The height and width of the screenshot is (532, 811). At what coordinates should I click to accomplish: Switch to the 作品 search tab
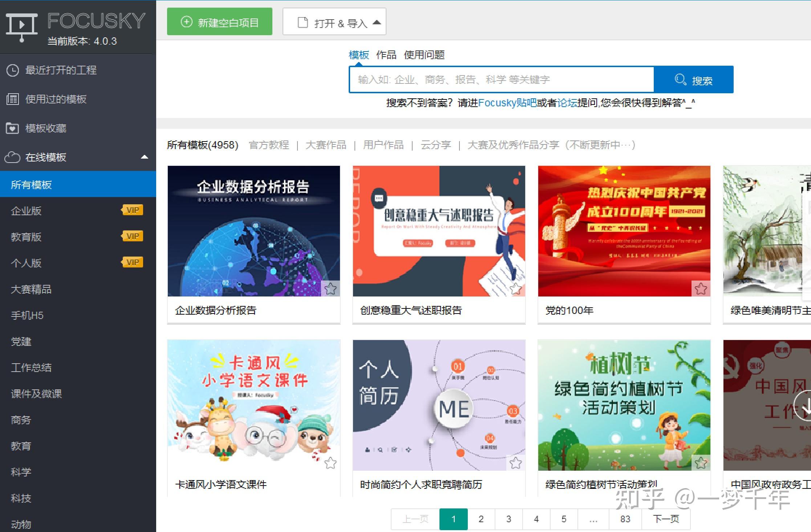[x=386, y=55]
